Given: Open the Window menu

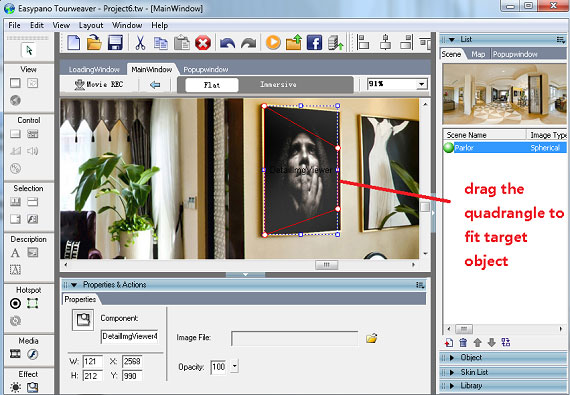Looking at the screenshot, I should 127,25.
